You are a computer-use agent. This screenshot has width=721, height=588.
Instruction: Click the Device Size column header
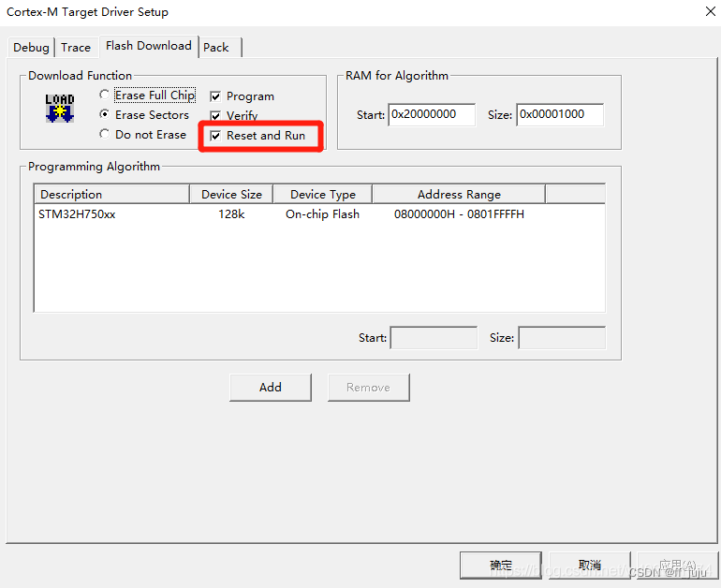(231, 194)
